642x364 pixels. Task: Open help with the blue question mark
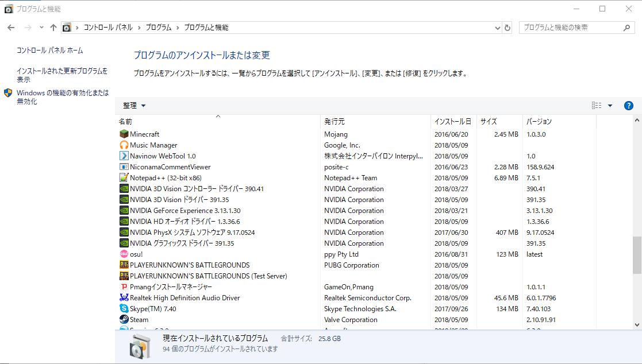628,106
